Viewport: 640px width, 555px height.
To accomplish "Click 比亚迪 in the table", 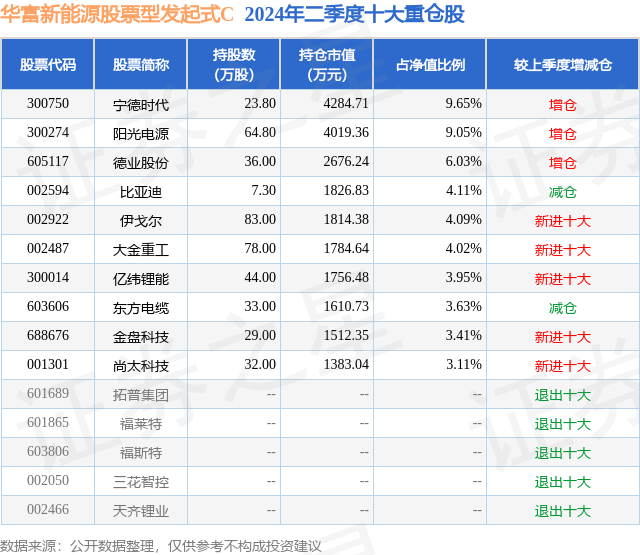I will point(141,192).
